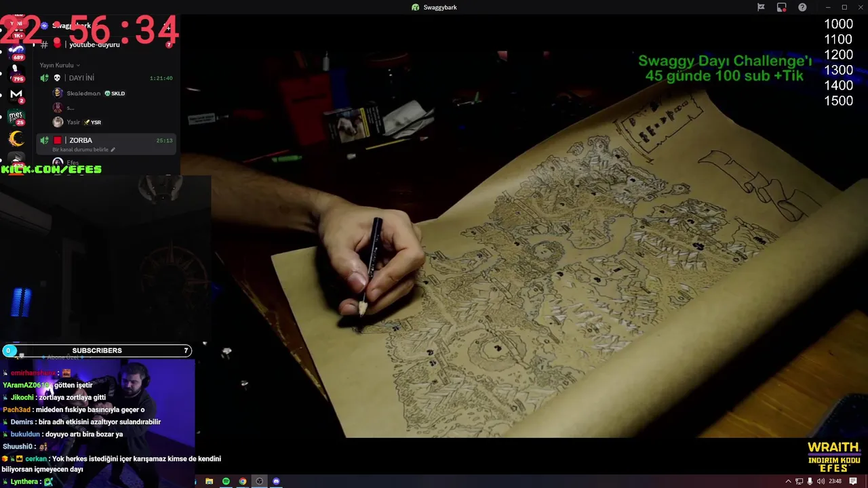Image resolution: width=868 pixels, height=488 pixels.
Task: Open the Discord inbox icon
Action: 781,7
